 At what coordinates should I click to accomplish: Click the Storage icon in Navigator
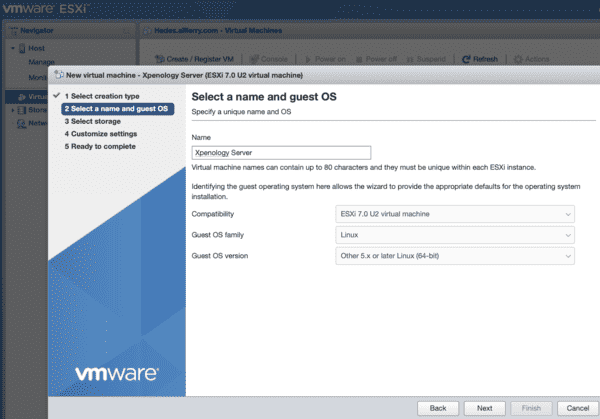pyautogui.click(x=22, y=110)
